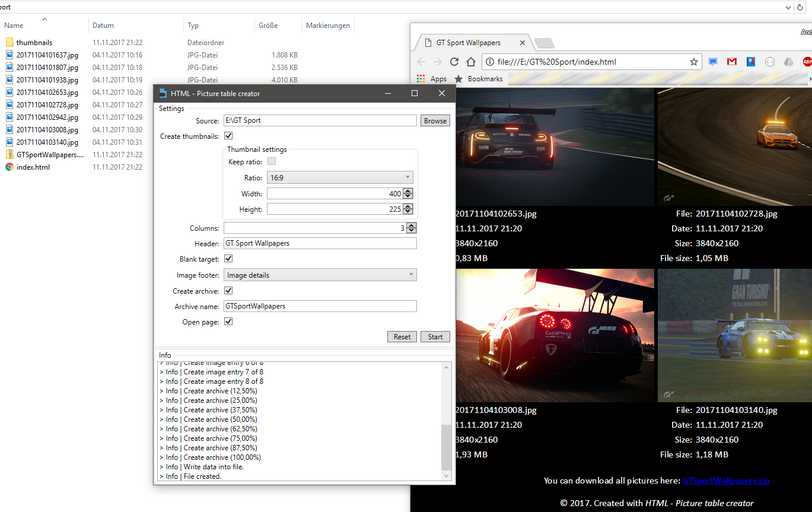Click the Reset button
The width and height of the screenshot is (812, 512).
[402, 336]
